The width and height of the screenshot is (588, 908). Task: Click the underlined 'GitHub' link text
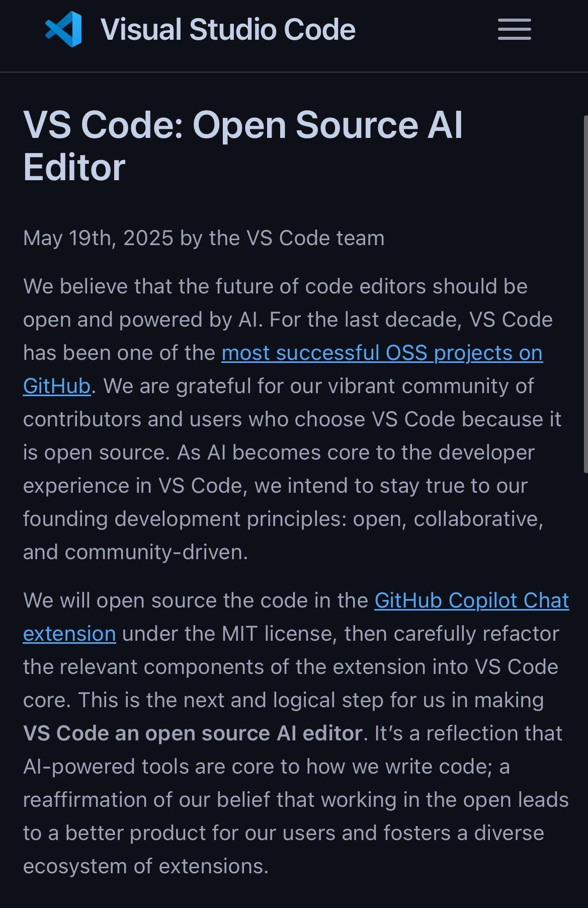coord(57,386)
